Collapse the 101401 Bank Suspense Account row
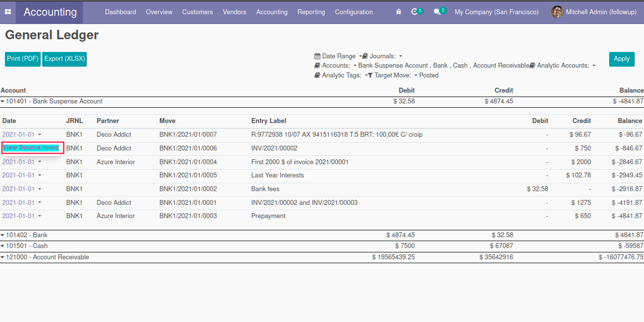 3,101
